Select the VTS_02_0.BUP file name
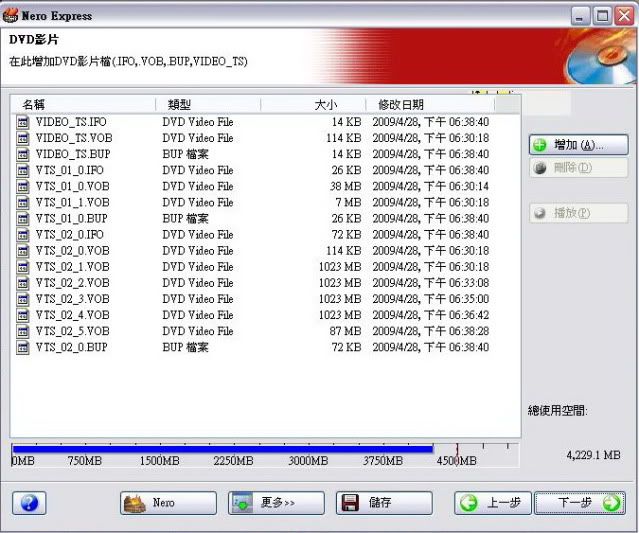 point(72,347)
